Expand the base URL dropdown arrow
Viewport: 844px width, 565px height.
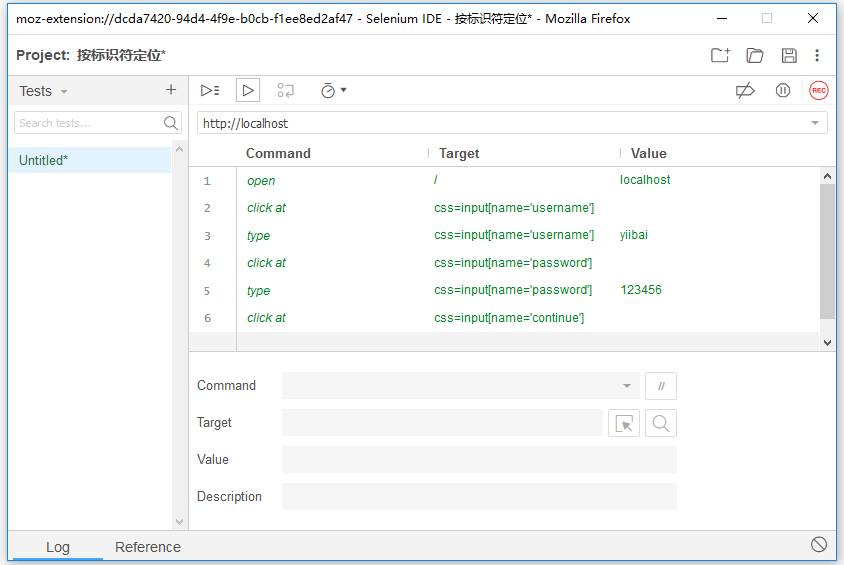[x=815, y=123]
